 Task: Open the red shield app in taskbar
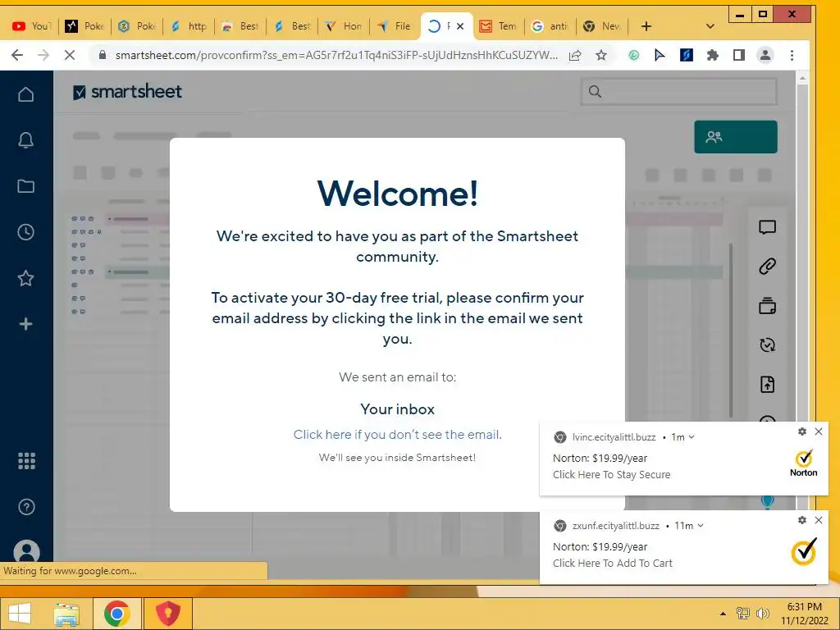(167, 614)
